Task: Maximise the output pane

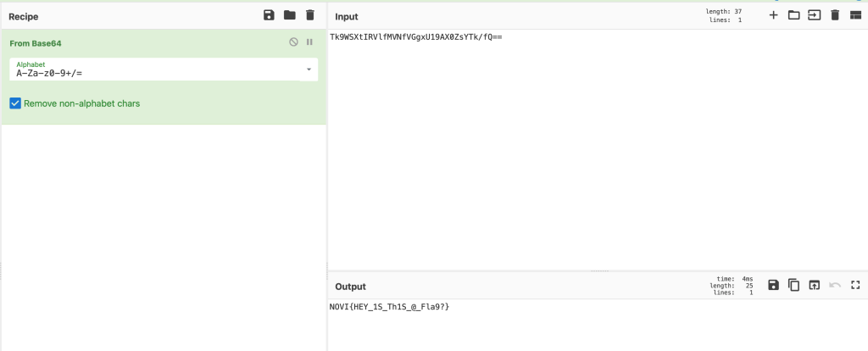Action: [x=855, y=285]
